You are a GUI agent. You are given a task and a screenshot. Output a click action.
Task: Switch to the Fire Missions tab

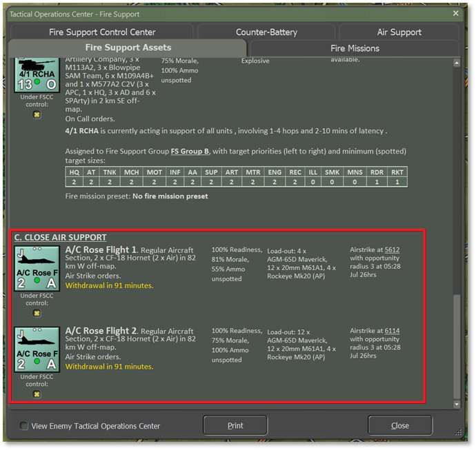click(x=355, y=48)
